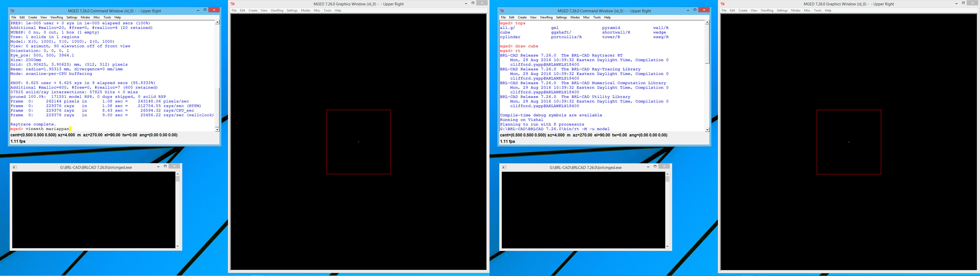Open View menu in left Graphics Window
Viewport: 980px width, 276px height.
pyautogui.click(x=264, y=10)
